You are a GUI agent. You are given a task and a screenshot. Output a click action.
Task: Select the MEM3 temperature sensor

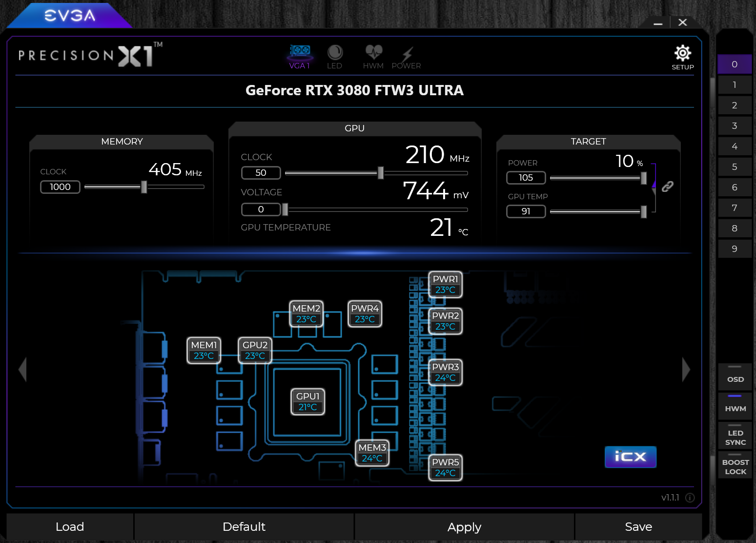(372, 453)
